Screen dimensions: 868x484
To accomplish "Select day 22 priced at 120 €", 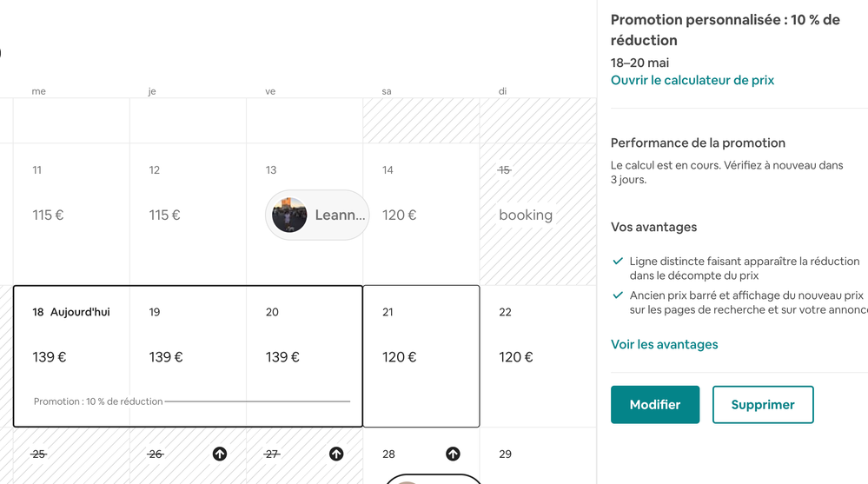I will coord(537,356).
